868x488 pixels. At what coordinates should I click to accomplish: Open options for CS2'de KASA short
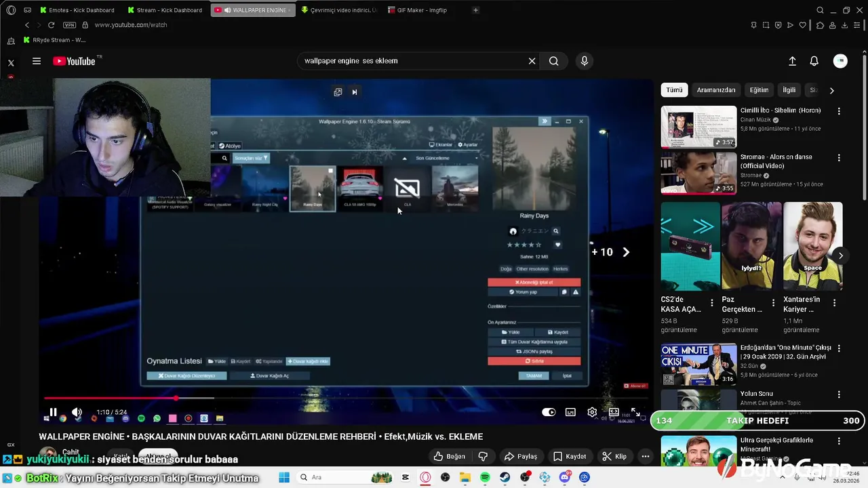(x=712, y=303)
